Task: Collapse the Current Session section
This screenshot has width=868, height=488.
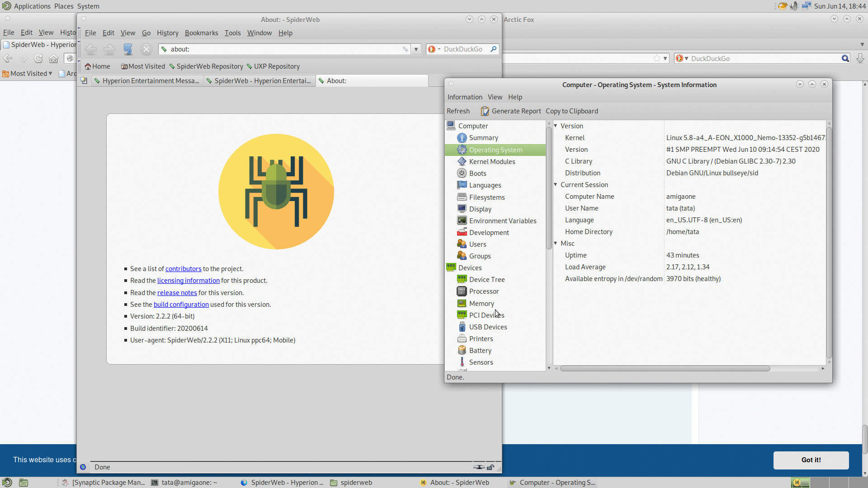Action: pyautogui.click(x=556, y=185)
